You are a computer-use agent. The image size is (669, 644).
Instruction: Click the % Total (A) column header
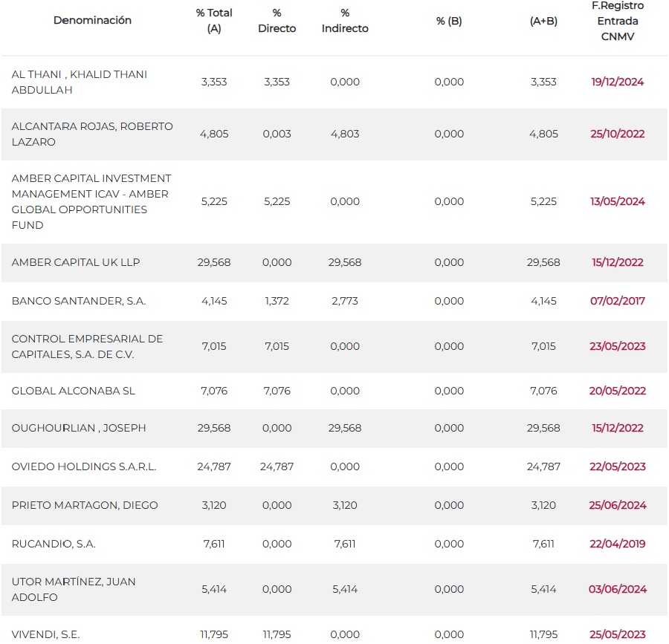pyautogui.click(x=214, y=21)
